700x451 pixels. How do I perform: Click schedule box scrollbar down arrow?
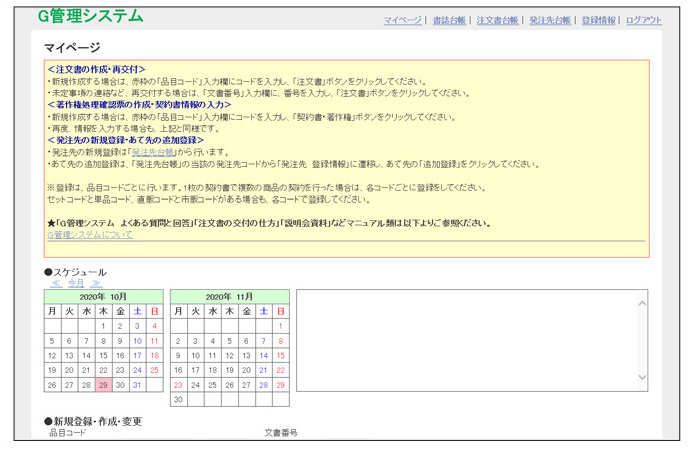tap(643, 378)
